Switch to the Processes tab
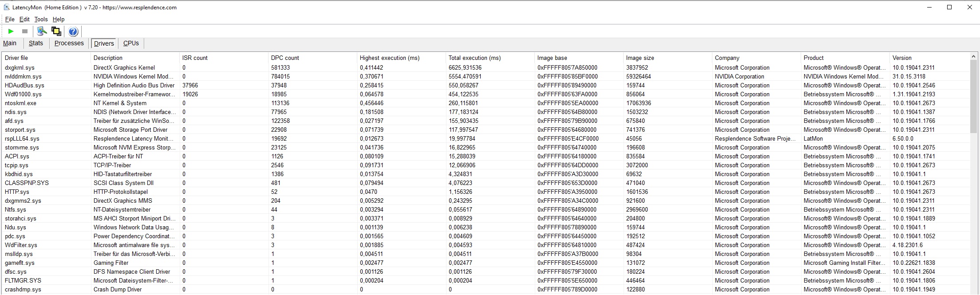Image resolution: width=980 pixels, height=295 pixels. click(x=69, y=43)
